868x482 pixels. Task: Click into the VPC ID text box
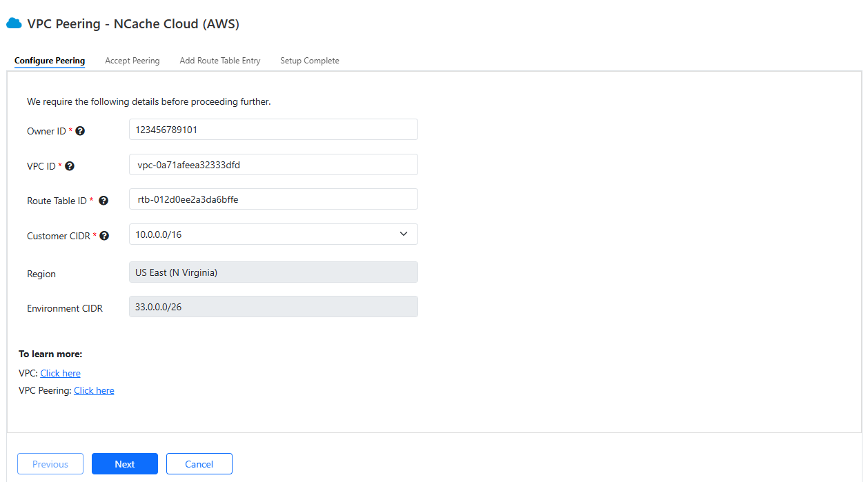pyautogui.click(x=273, y=165)
